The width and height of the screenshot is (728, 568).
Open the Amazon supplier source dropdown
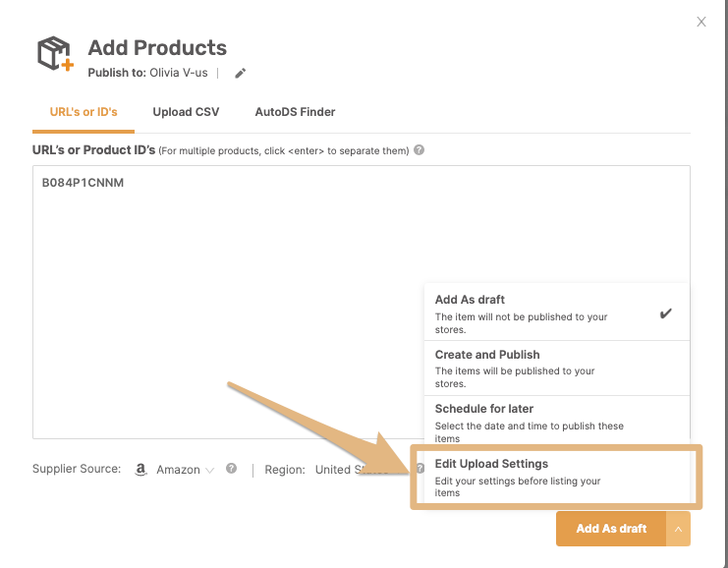(x=185, y=470)
